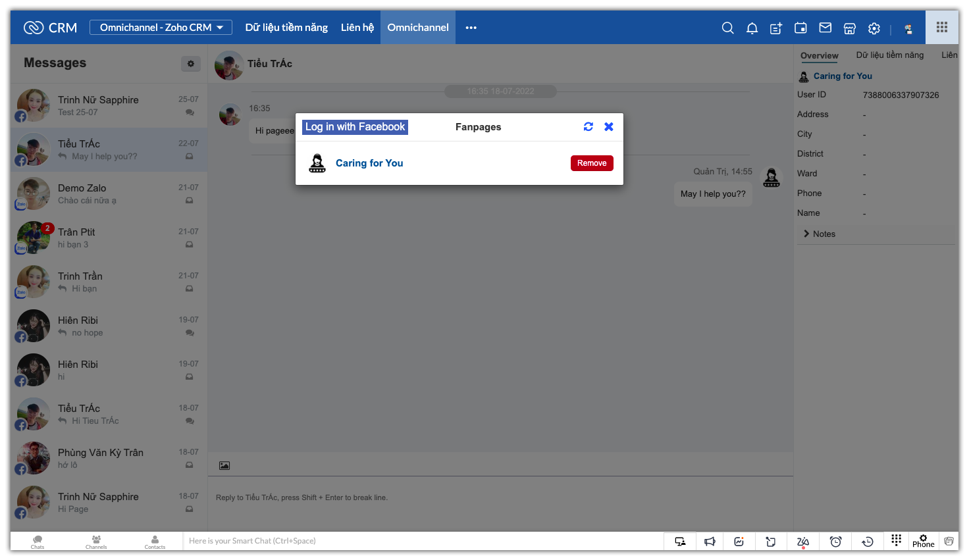Open Messages settings gear
969x560 pixels.
[190, 64]
